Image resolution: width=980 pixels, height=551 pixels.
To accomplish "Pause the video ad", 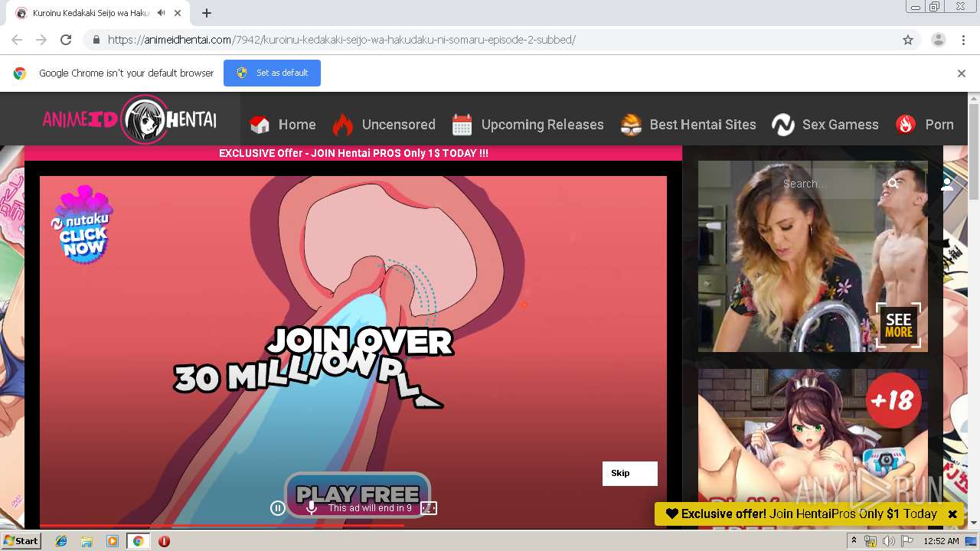I will 277,508.
